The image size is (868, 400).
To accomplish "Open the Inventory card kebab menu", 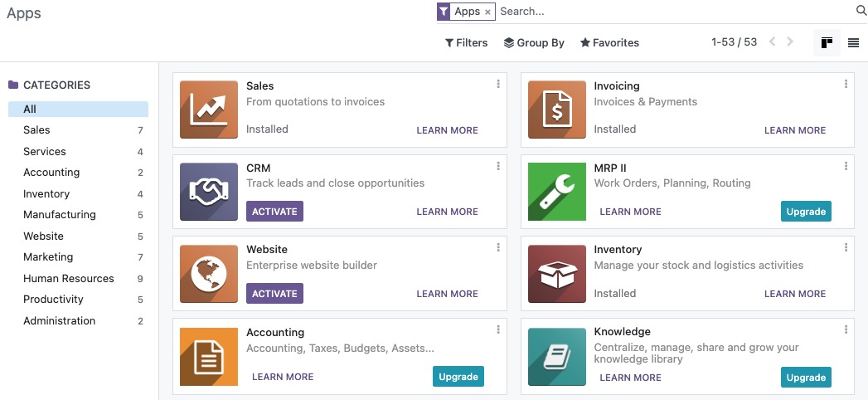I will coord(846,247).
